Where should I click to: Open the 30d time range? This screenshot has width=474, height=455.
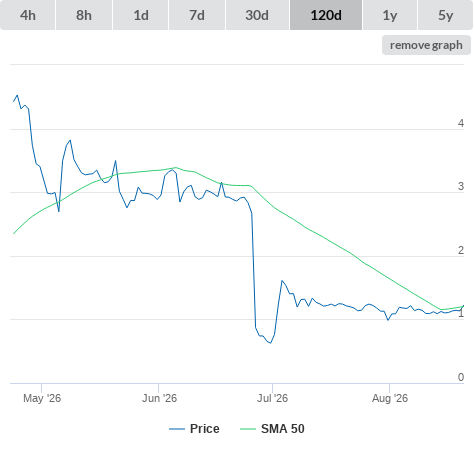click(257, 15)
